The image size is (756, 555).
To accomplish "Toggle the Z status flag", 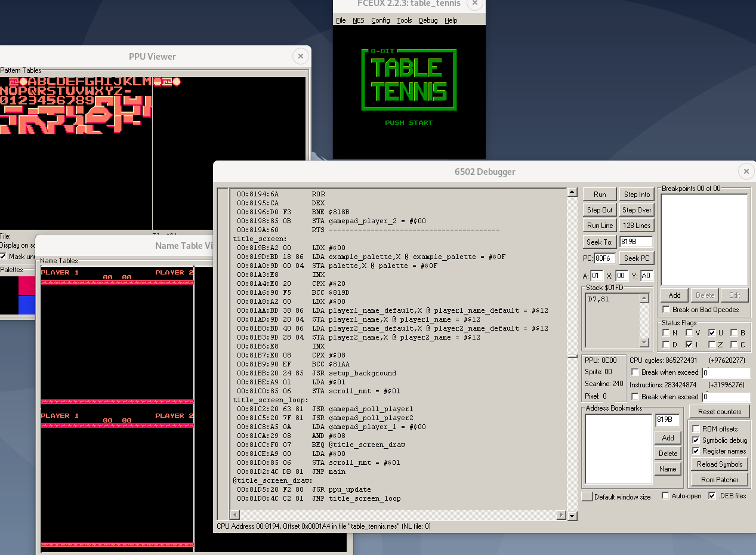I will pos(712,345).
